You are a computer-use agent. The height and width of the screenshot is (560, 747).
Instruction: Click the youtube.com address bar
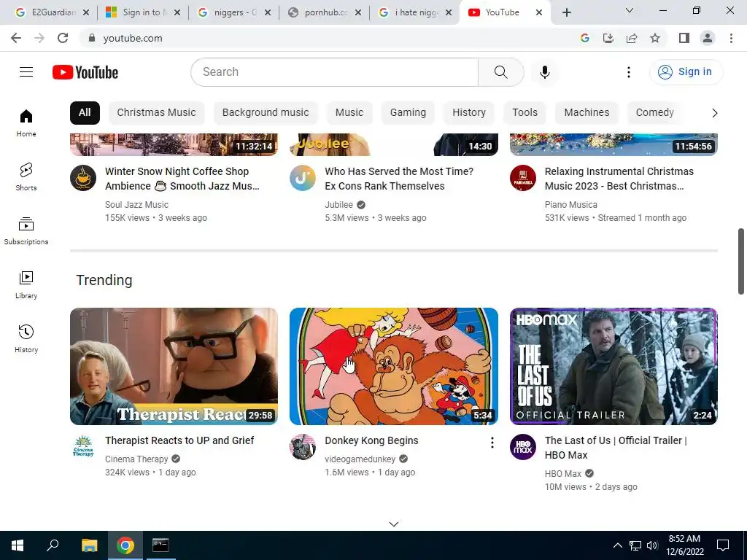coord(329,38)
